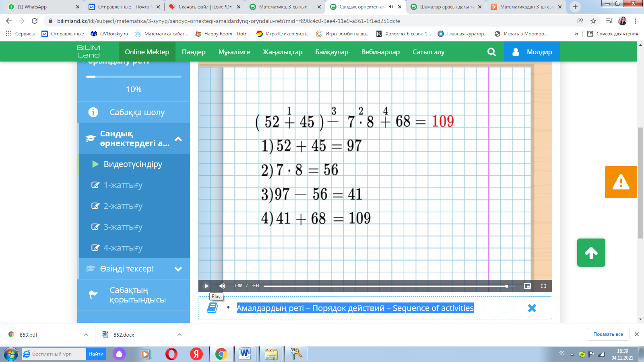Open 853.pdf download options arrow
This screenshot has height=362, width=644.
point(86,335)
